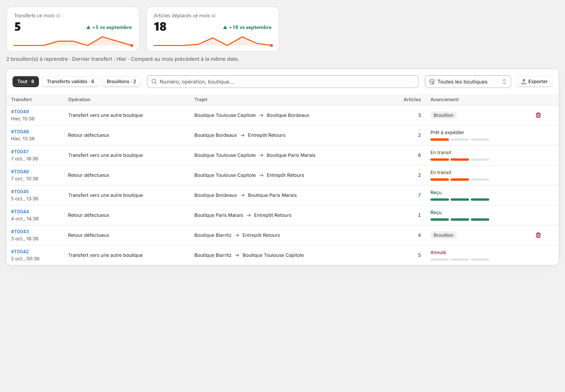This screenshot has height=392, width=565.
Task: Click +5 vs septembre trend text
Action: 109,27
